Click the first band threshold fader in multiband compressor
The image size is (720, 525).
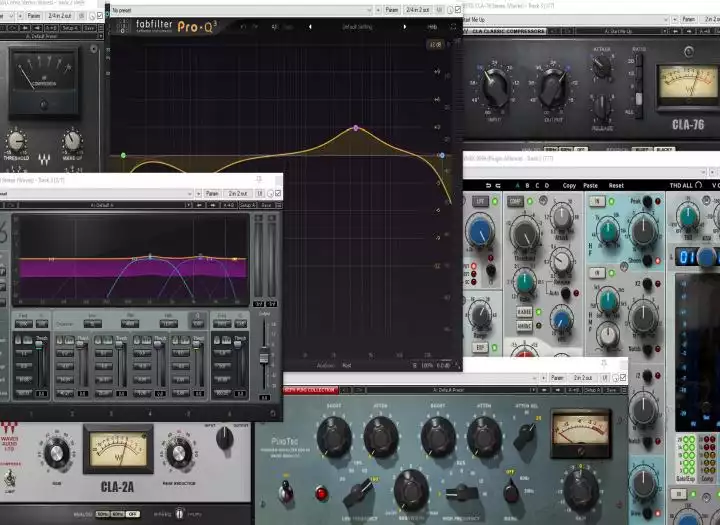click(40, 345)
